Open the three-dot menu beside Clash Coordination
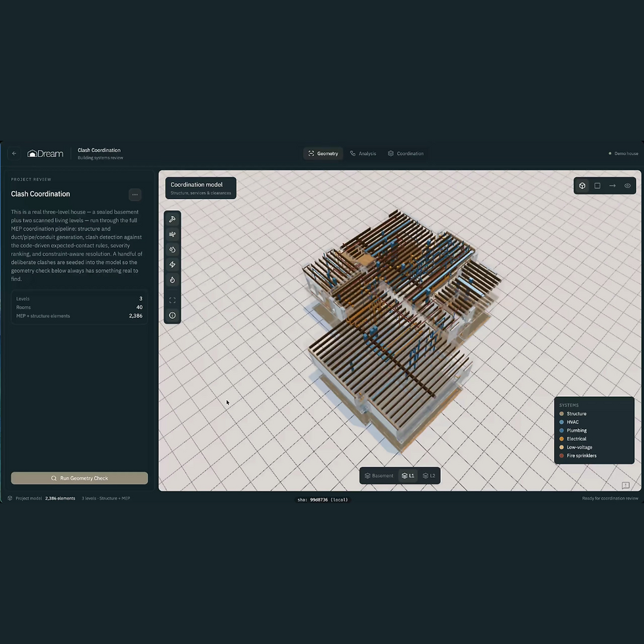 pos(135,195)
